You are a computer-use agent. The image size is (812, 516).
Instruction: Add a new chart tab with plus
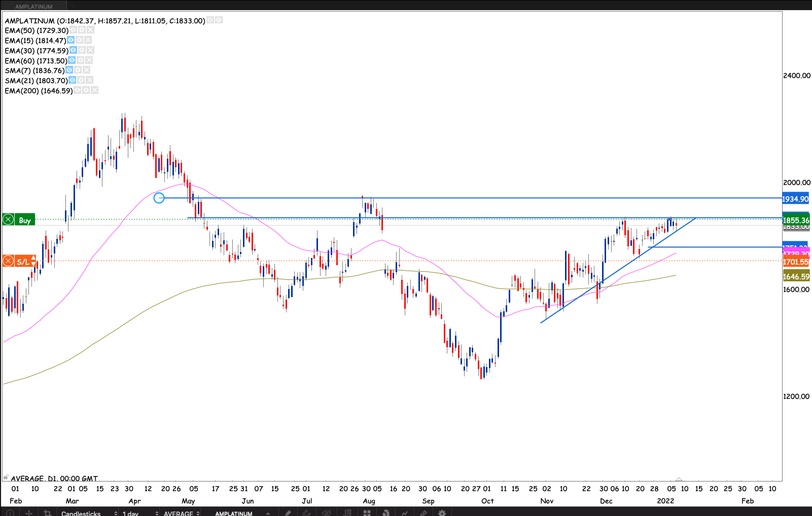(73, 6)
